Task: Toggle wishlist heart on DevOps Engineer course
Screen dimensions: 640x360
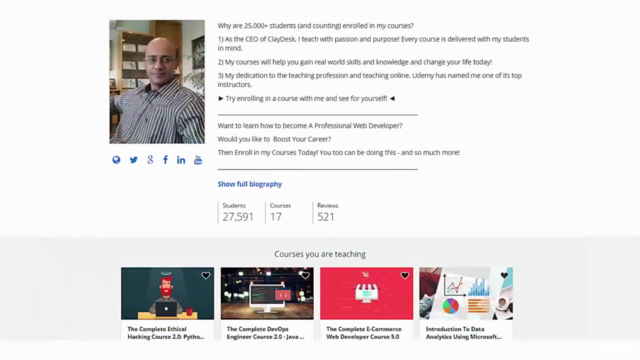Action: pos(305,276)
